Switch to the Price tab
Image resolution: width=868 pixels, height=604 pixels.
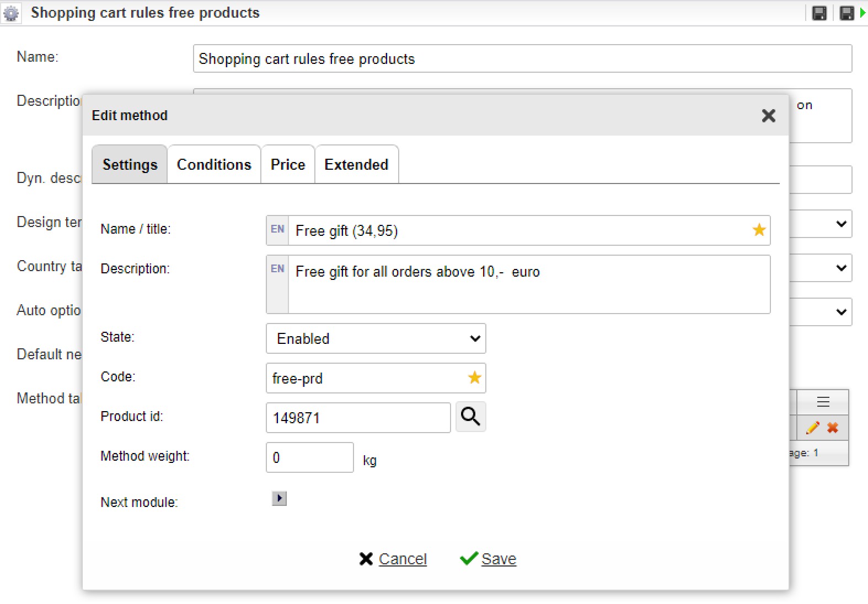[x=288, y=165]
